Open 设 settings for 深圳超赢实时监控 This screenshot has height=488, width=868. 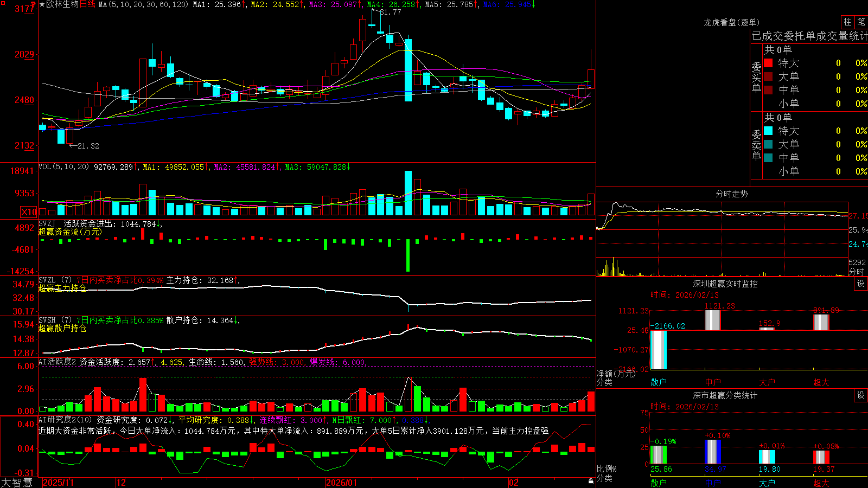tap(861, 284)
